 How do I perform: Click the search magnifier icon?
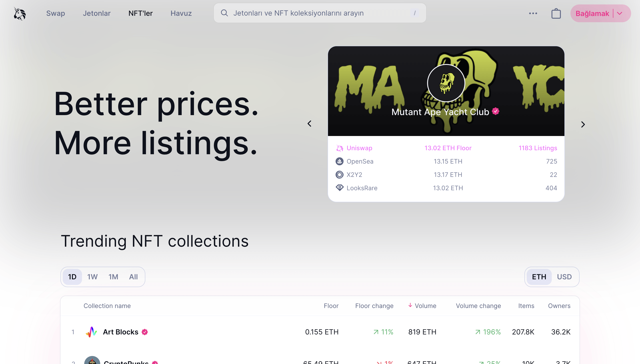(224, 13)
